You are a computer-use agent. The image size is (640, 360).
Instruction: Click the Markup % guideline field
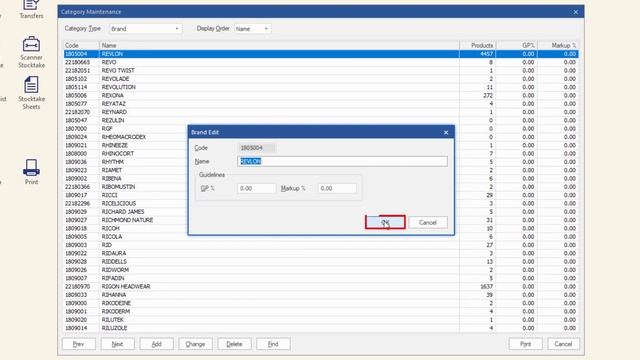click(337, 188)
